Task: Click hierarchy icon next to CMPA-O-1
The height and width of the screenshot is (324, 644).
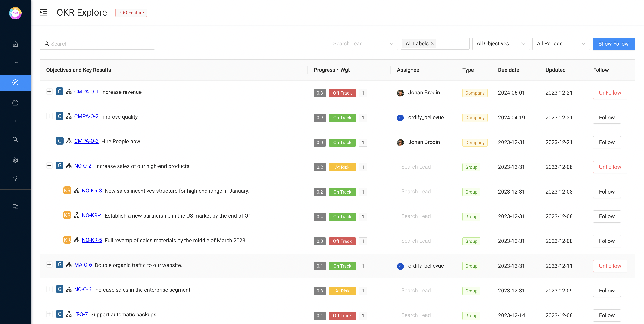Action: tap(69, 92)
